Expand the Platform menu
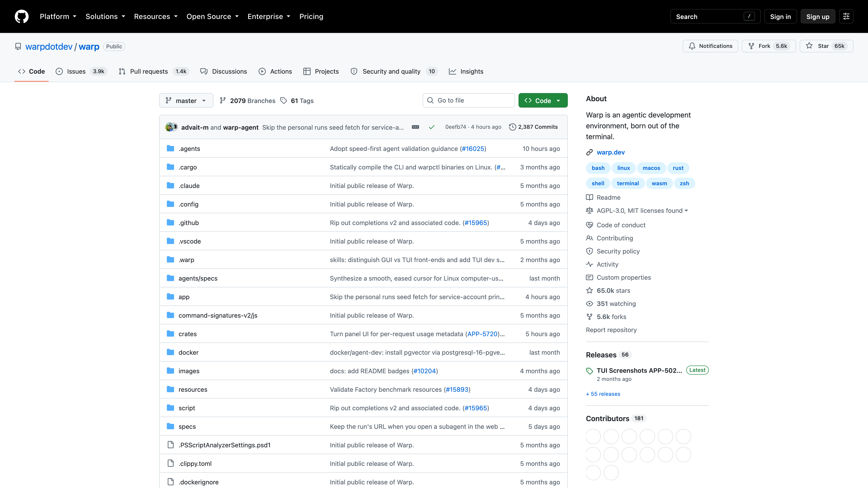The image size is (868, 488). click(x=58, y=16)
